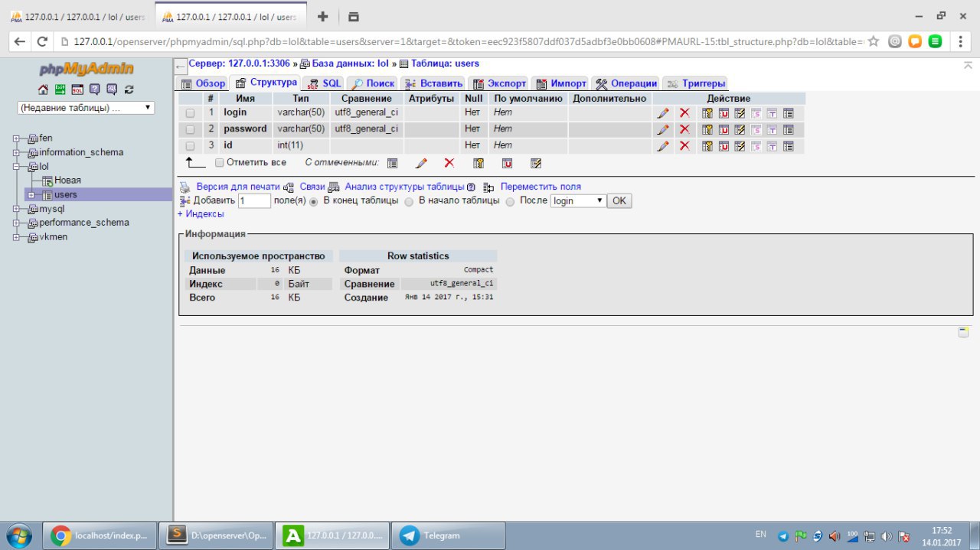
Task: Click the number of fields input box
Action: click(254, 201)
